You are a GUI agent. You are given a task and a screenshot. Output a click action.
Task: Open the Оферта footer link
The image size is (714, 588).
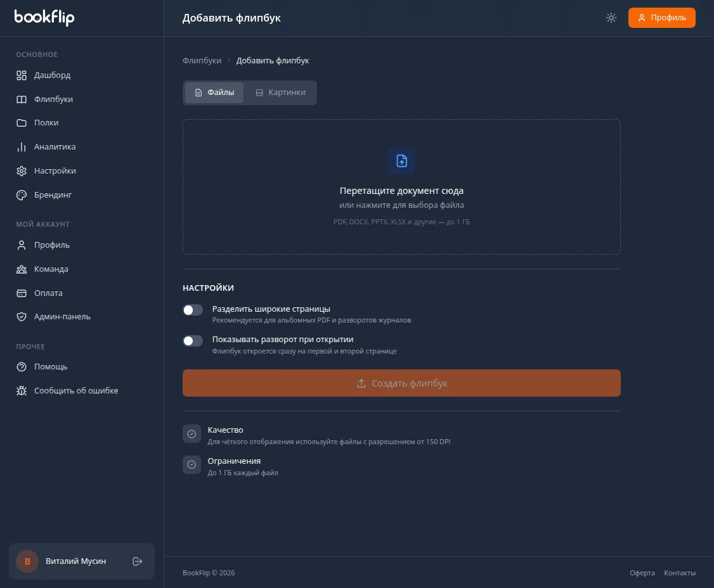click(642, 573)
